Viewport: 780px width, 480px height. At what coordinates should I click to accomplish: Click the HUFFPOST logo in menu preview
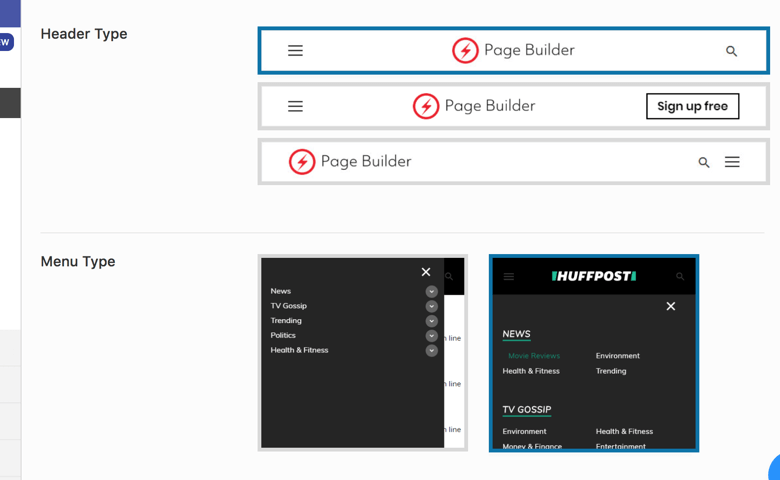(x=594, y=276)
